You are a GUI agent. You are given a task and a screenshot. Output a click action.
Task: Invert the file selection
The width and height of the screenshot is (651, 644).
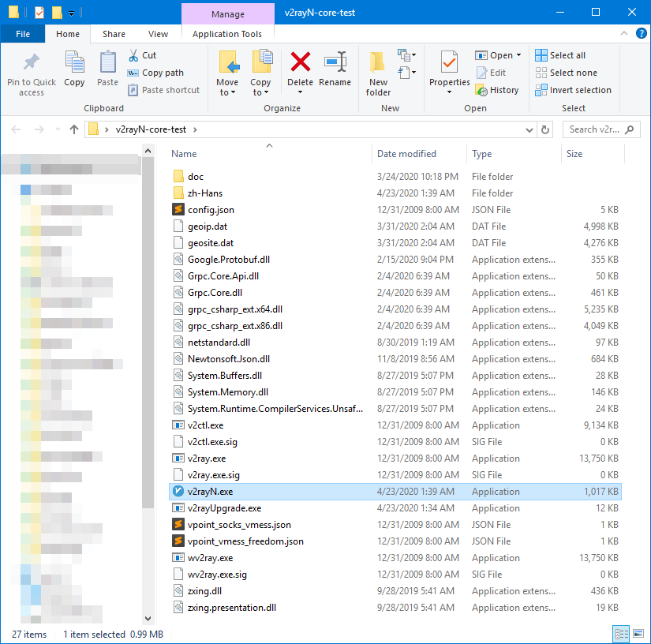click(x=573, y=90)
